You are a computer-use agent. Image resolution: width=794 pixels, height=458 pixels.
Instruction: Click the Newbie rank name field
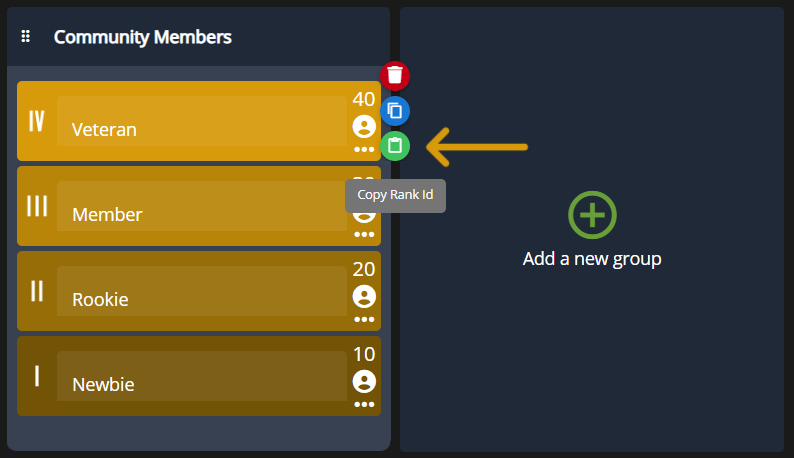201,377
